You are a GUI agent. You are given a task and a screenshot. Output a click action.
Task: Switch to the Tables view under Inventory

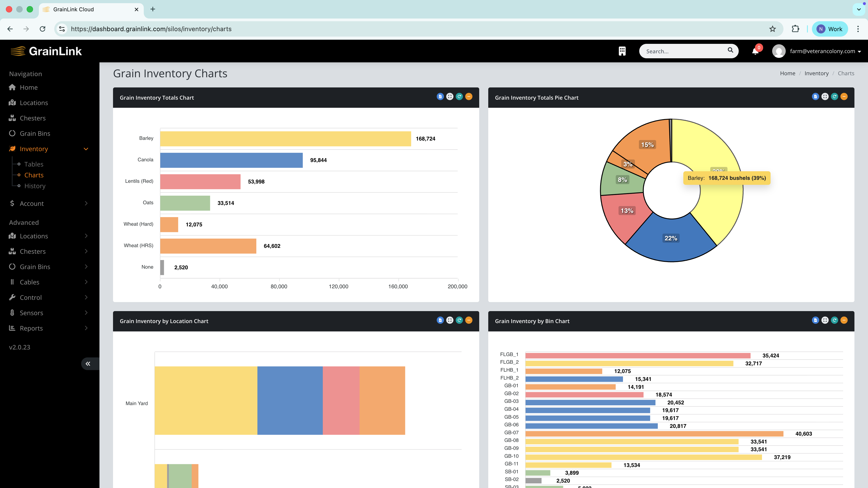coord(34,164)
